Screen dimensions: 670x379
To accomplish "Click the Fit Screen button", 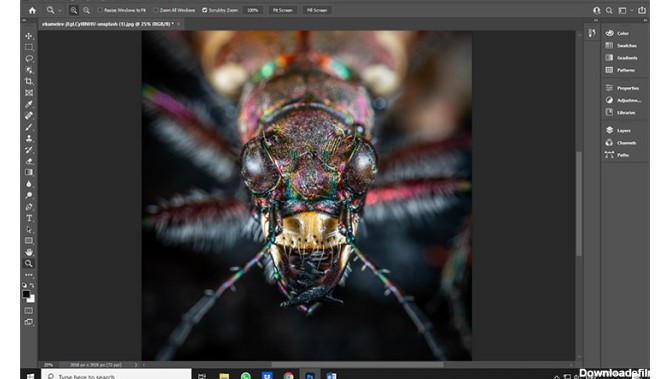I will [282, 10].
